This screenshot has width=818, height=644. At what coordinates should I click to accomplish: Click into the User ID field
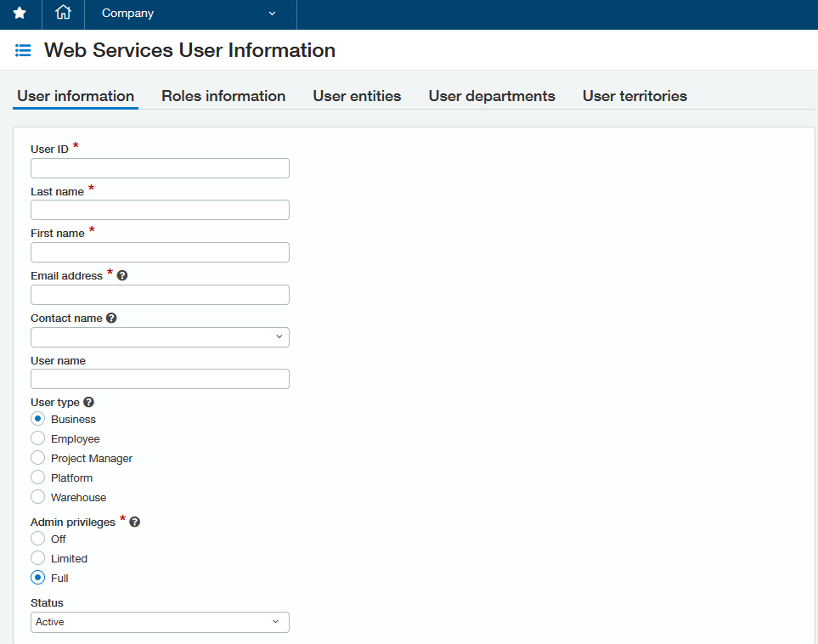[x=160, y=168]
